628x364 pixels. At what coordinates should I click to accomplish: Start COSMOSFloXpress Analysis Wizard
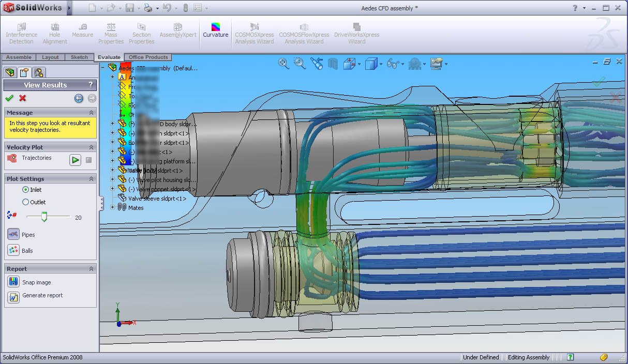click(304, 34)
